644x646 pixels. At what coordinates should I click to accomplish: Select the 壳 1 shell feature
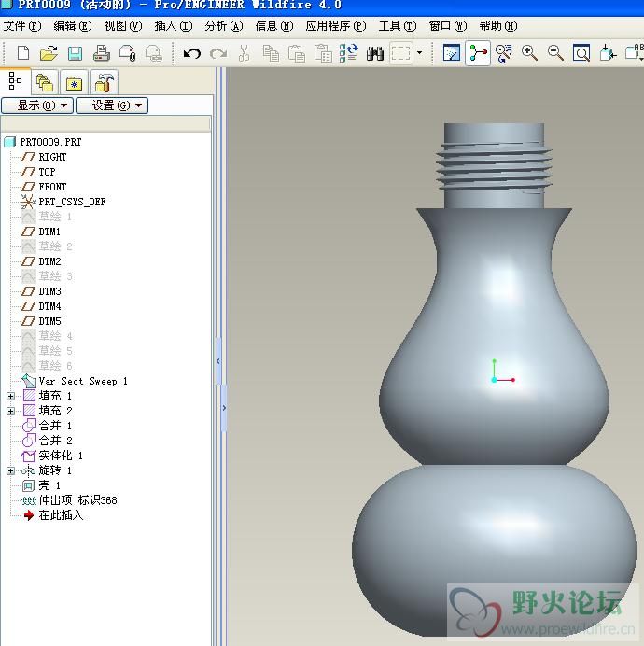49,485
